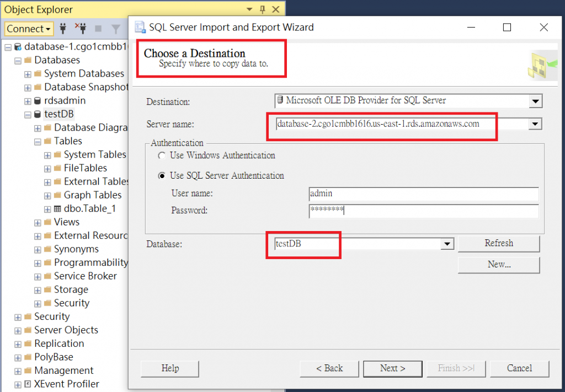Select the Server Objects folder icon
This screenshot has width=565, height=392.
point(28,330)
